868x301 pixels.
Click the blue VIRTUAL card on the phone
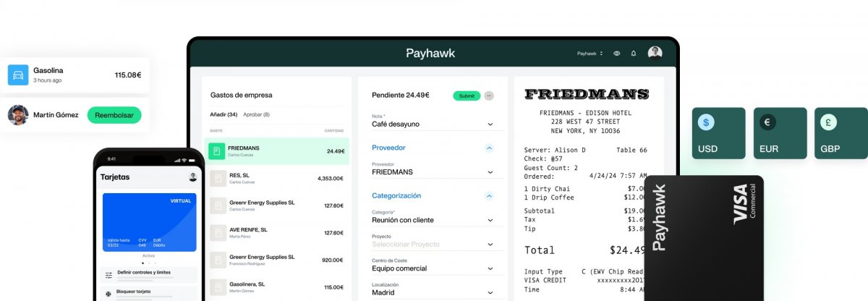click(x=149, y=222)
